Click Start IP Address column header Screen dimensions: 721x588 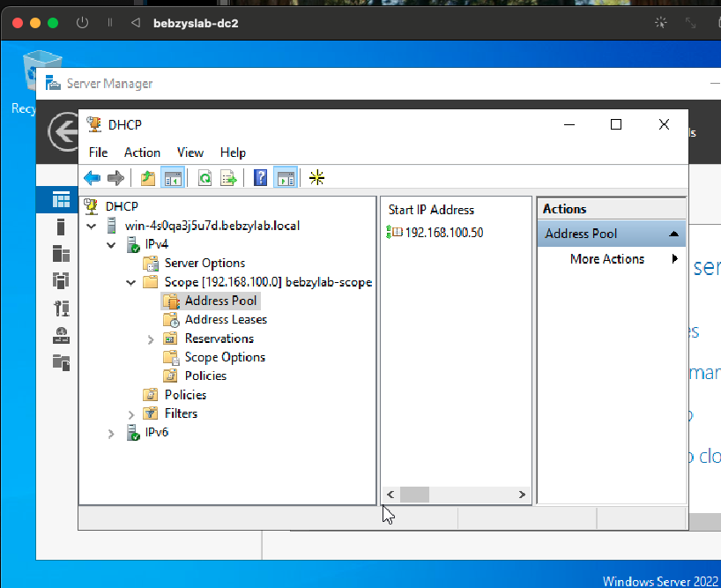[x=431, y=210]
